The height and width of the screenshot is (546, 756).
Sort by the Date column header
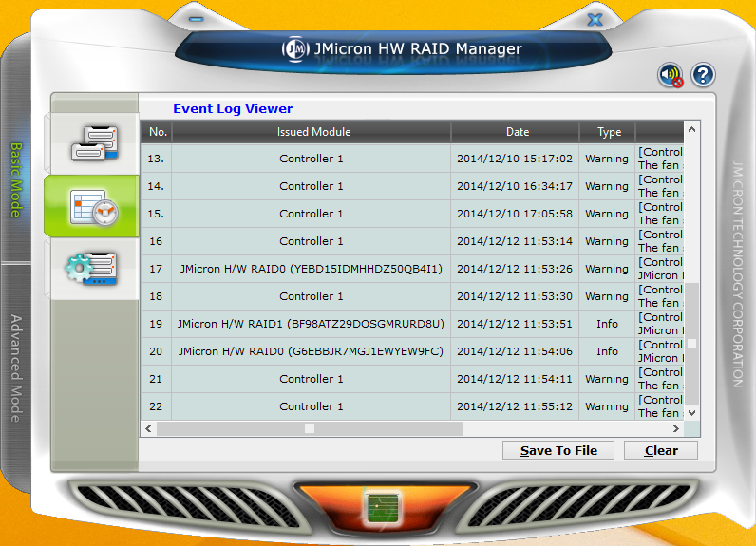coord(515,132)
